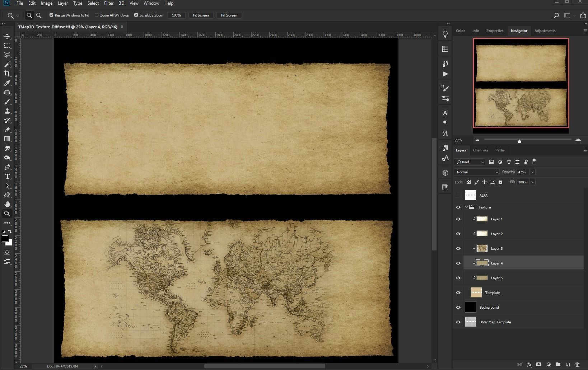This screenshot has width=588, height=370.
Task: Add a layer mask
Action: coord(538,365)
